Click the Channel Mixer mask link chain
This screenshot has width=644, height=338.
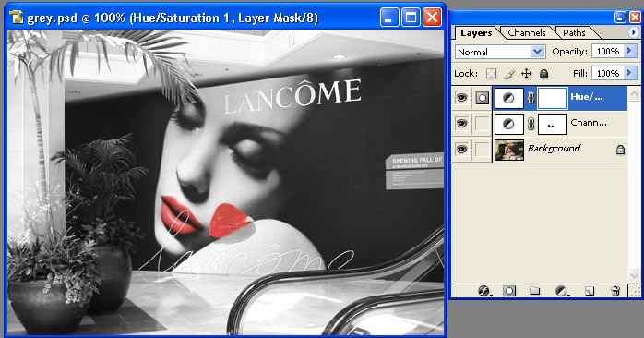coord(531,124)
